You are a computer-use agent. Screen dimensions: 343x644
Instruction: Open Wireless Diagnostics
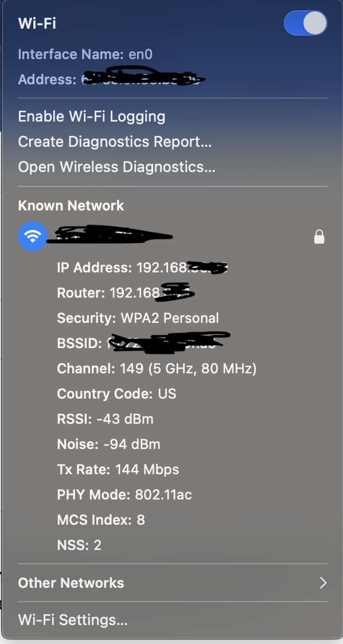(x=116, y=167)
